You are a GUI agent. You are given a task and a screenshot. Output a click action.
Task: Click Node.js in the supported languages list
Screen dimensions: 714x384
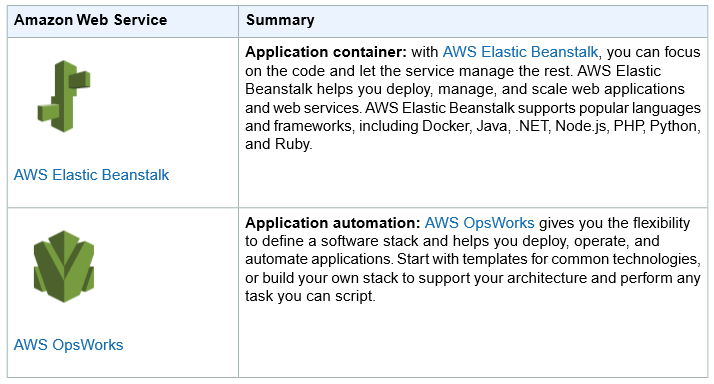(582, 126)
